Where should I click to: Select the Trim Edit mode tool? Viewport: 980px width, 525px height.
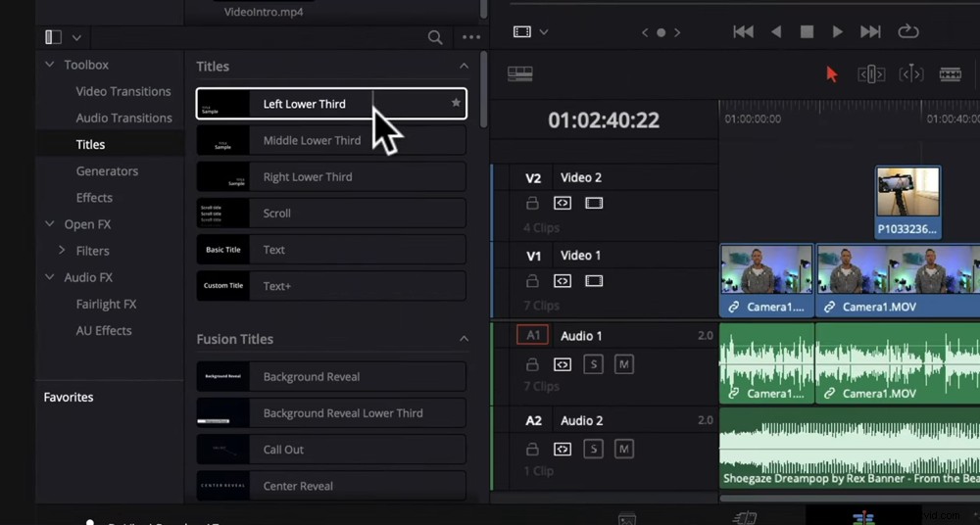871,74
